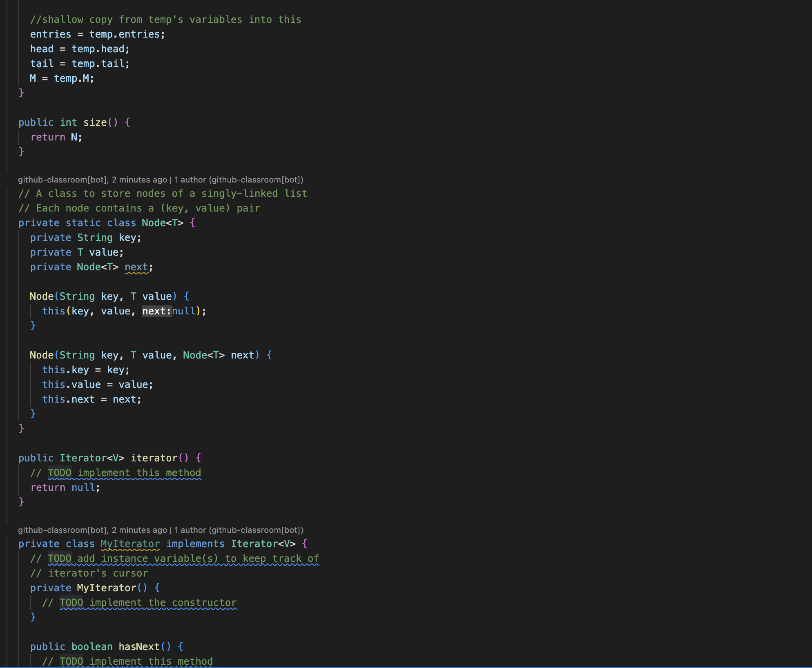Click the 'next:' inlay parameter hint

[156, 311]
